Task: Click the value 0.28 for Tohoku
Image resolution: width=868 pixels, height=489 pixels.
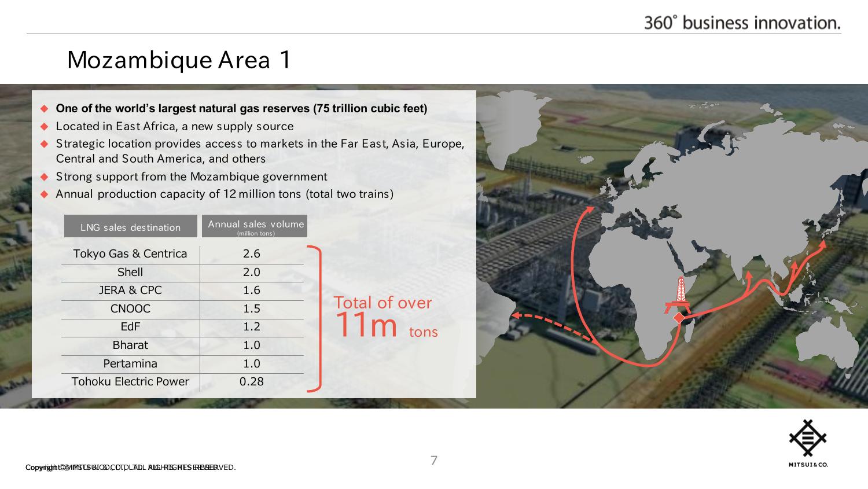Action: (x=252, y=381)
